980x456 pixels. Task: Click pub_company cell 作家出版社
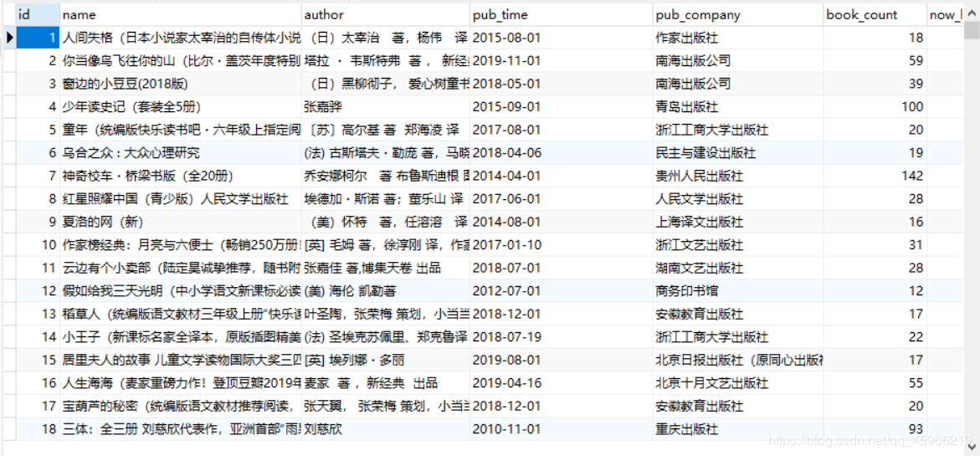[738, 38]
